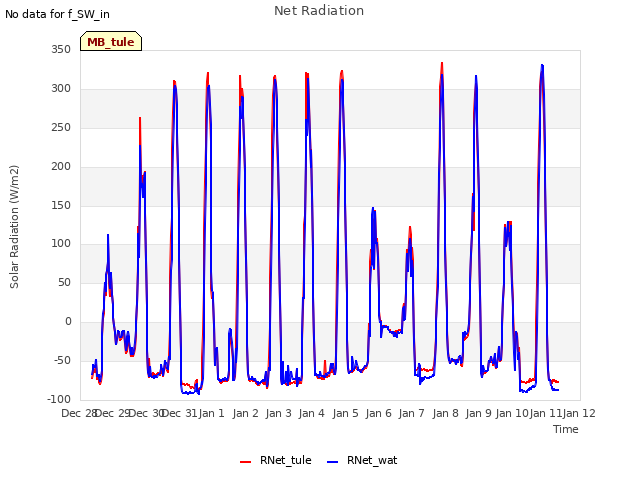The width and height of the screenshot is (640, 480).
Task: Click the 'Jan 6' x-axis label
Action: (x=379, y=413)
